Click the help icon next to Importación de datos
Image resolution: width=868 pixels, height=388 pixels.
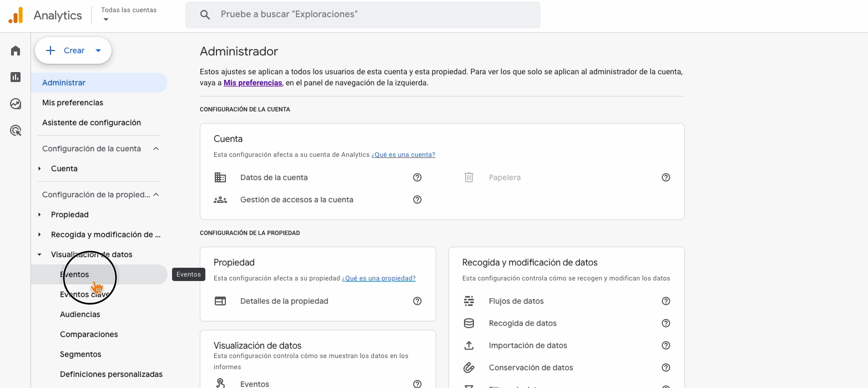(x=666, y=345)
